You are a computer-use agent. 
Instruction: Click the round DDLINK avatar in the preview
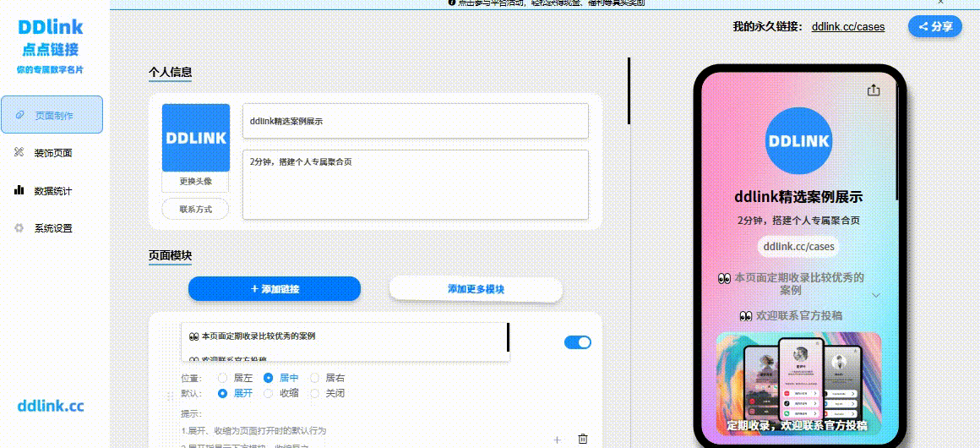(798, 141)
